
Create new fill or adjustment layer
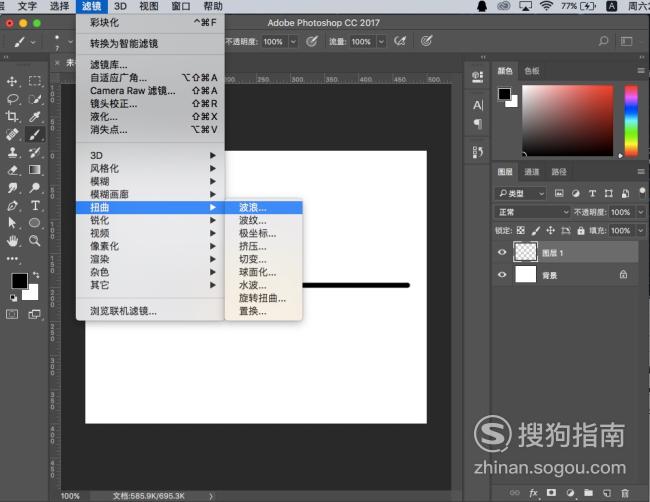570,492
